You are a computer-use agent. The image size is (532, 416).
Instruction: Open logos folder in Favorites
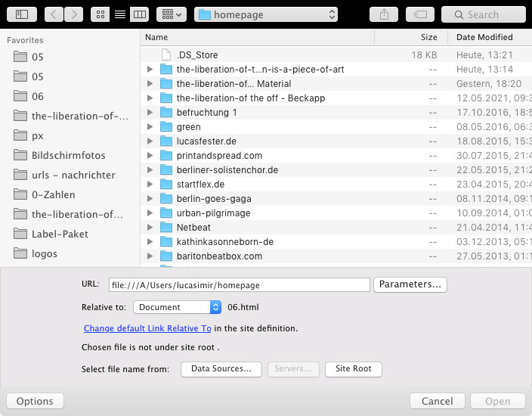[x=36, y=254]
